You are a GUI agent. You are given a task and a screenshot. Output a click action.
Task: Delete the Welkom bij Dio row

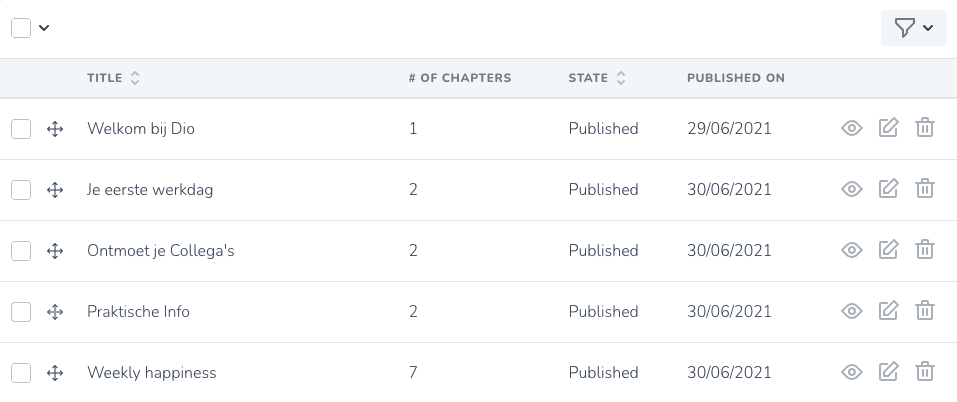click(925, 128)
